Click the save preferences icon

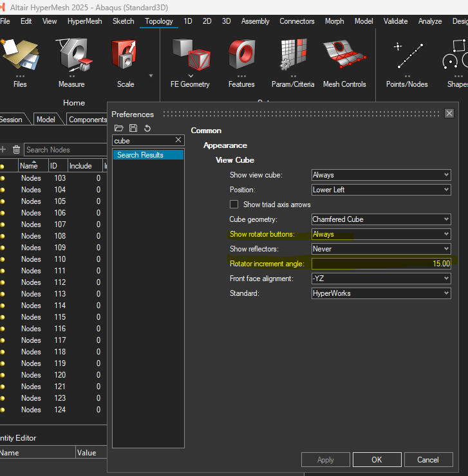point(133,129)
